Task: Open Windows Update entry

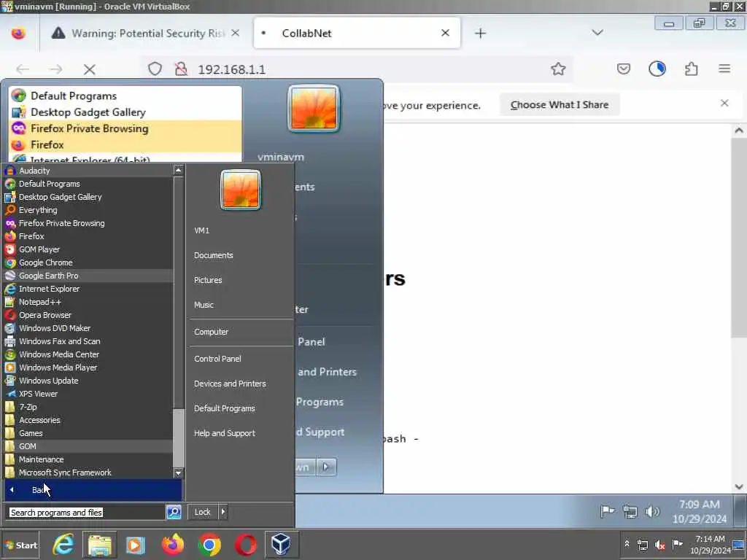Action: (88, 381)
